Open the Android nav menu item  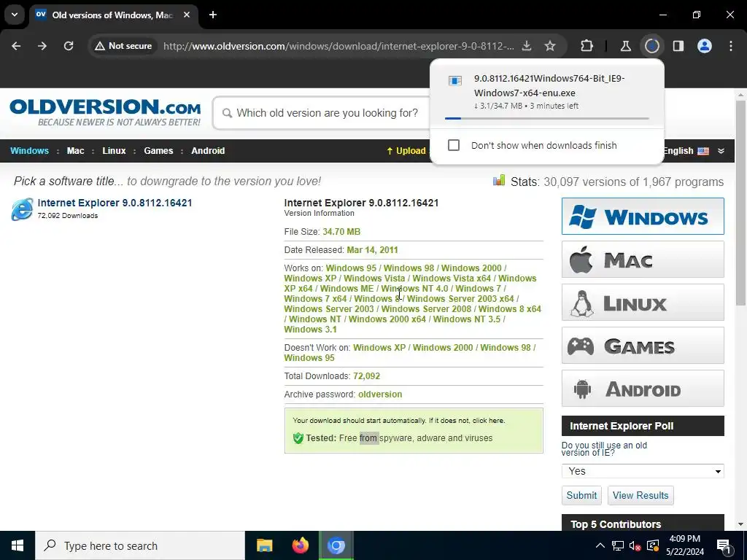coord(208,151)
